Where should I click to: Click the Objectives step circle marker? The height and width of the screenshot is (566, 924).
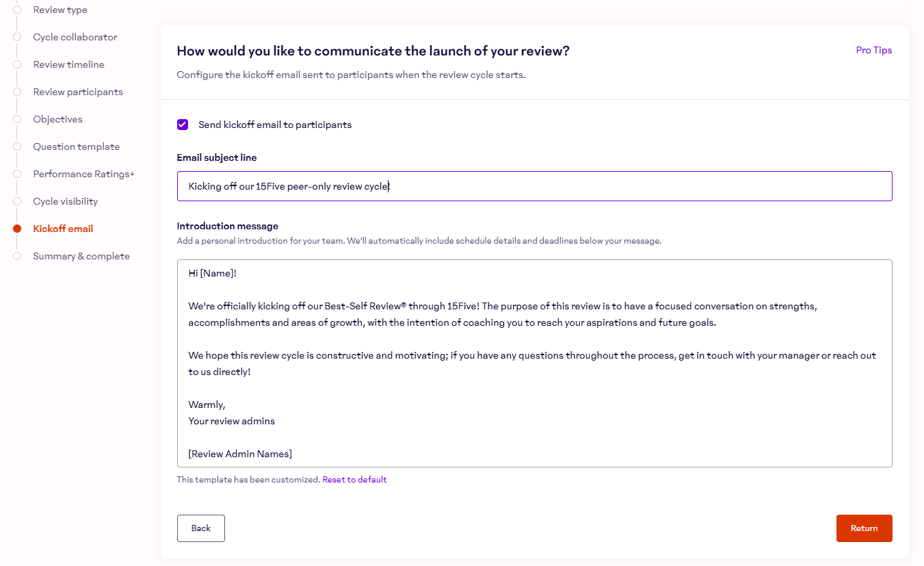coord(17,119)
